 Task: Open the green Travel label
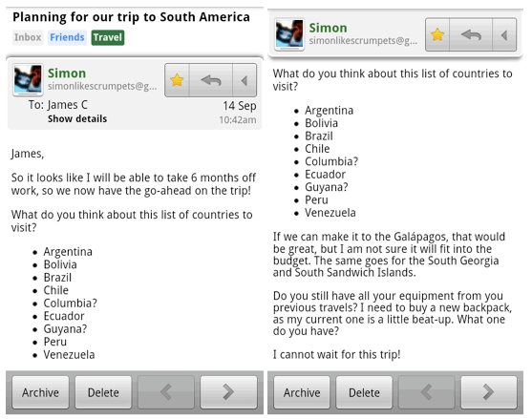point(108,37)
